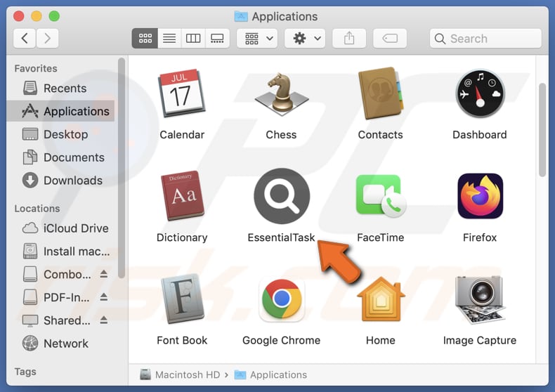
Task: Go back with the left chevron button
Action: pos(25,38)
